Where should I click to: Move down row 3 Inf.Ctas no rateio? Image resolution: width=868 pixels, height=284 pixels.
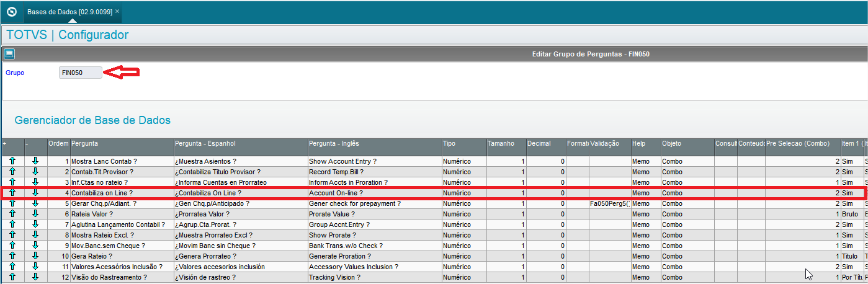(x=35, y=182)
